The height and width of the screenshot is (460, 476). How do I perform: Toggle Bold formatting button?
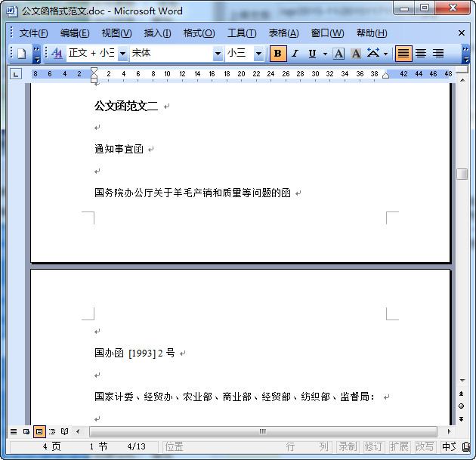pyautogui.click(x=278, y=54)
